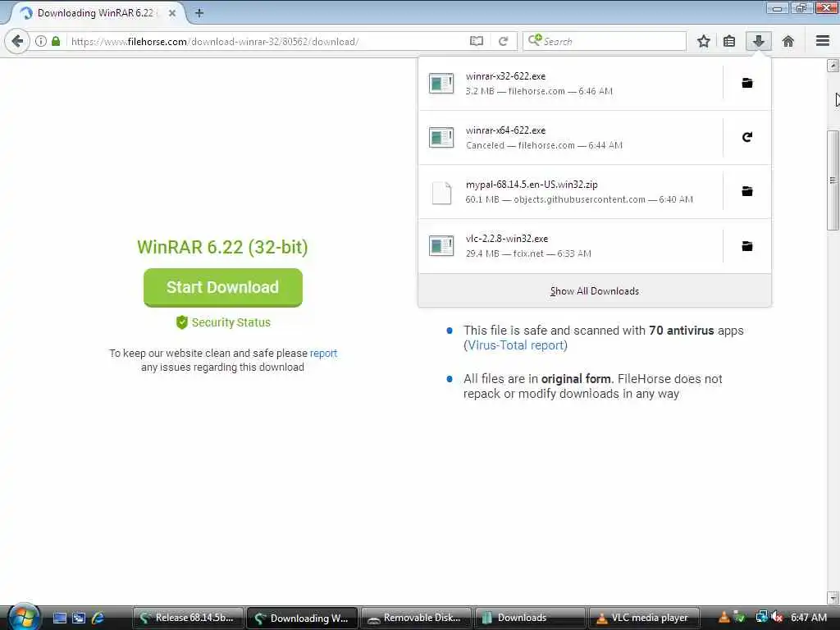The image size is (840, 630).
Task: Open containing folder for mypal zip file
Action: pyautogui.click(x=747, y=191)
